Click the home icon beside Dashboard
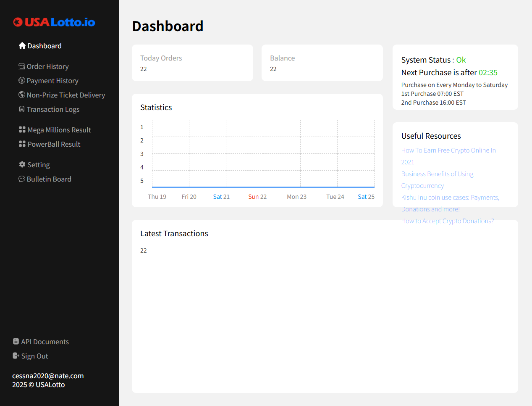Image resolution: width=532 pixels, height=406 pixels. (22, 46)
